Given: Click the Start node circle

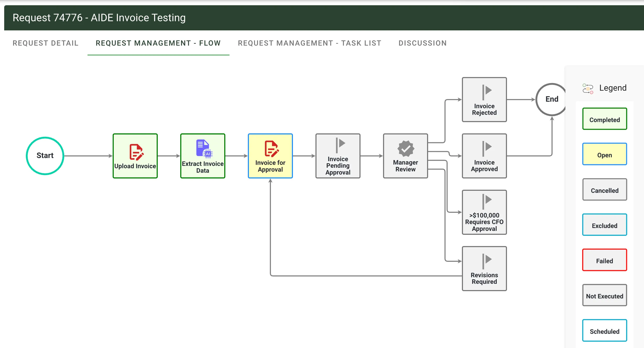Looking at the screenshot, I should click(x=45, y=156).
